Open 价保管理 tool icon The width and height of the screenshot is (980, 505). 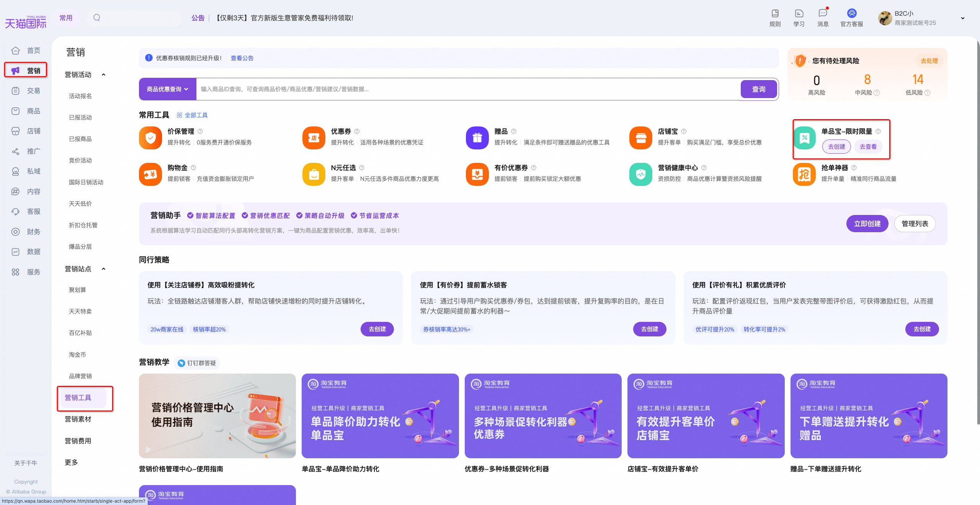tap(150, 138)
